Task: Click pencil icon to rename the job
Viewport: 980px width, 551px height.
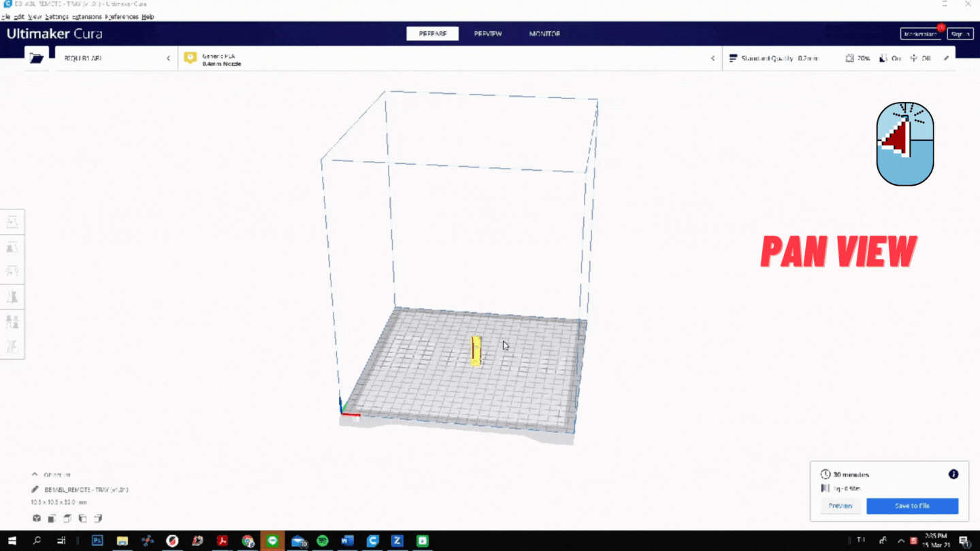Action: pyautogui.click(x=35, y=489)
